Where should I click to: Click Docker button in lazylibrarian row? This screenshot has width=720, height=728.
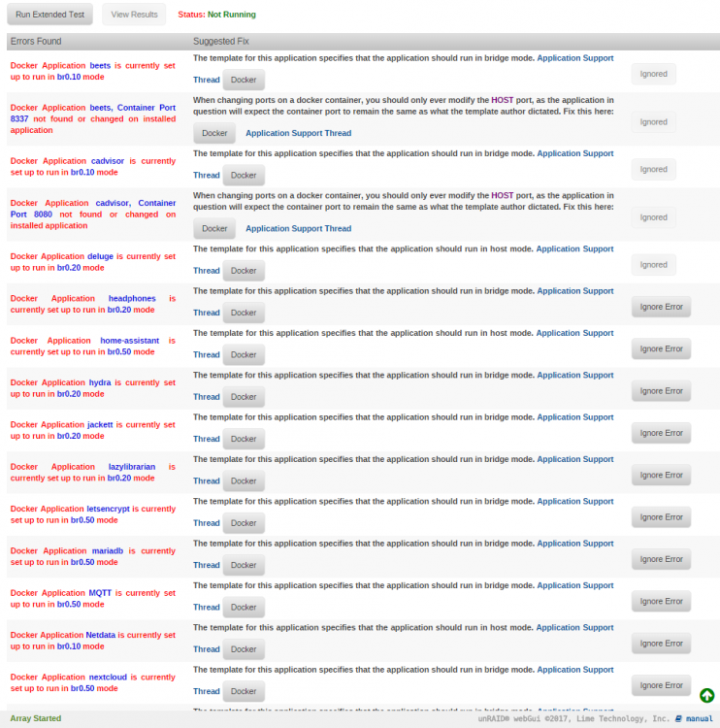point(244,481)
